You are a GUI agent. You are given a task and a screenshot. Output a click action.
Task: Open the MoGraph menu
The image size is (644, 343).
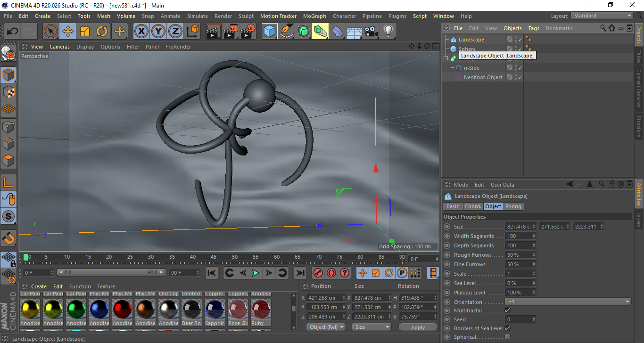[314, 16]
